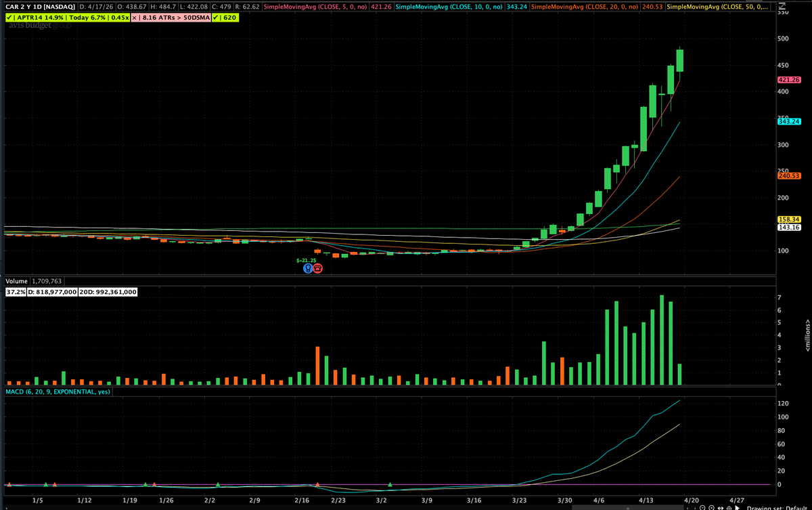Click the R: 62.62 range value

[x=247, y=7]
